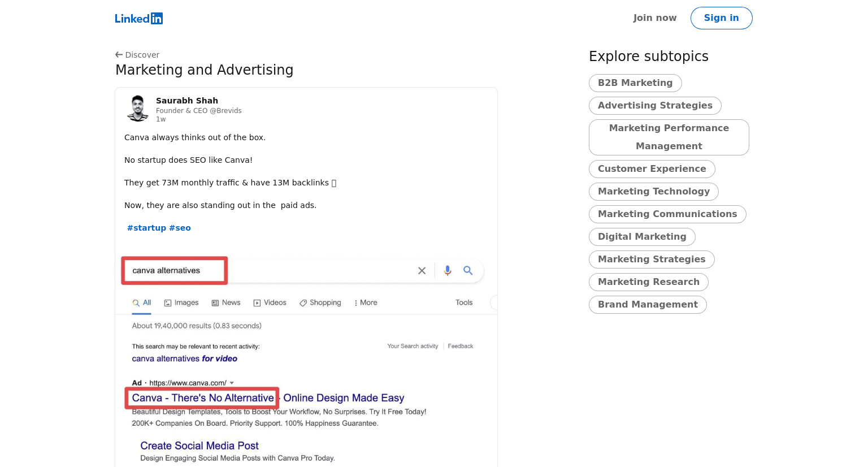Select the Marketing Technology subtopic
This screenshot has height=467, width=868.
pyautogui.click(x=653, y=192)
